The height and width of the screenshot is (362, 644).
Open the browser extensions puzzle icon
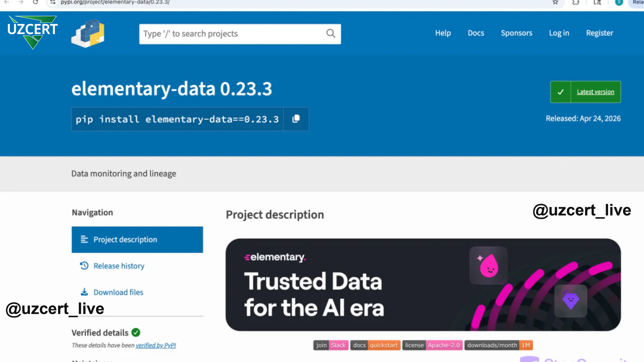576,2
